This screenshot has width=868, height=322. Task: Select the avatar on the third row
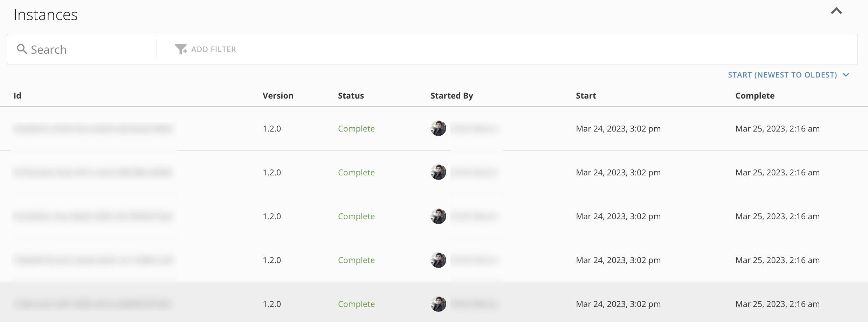point(438,216)
